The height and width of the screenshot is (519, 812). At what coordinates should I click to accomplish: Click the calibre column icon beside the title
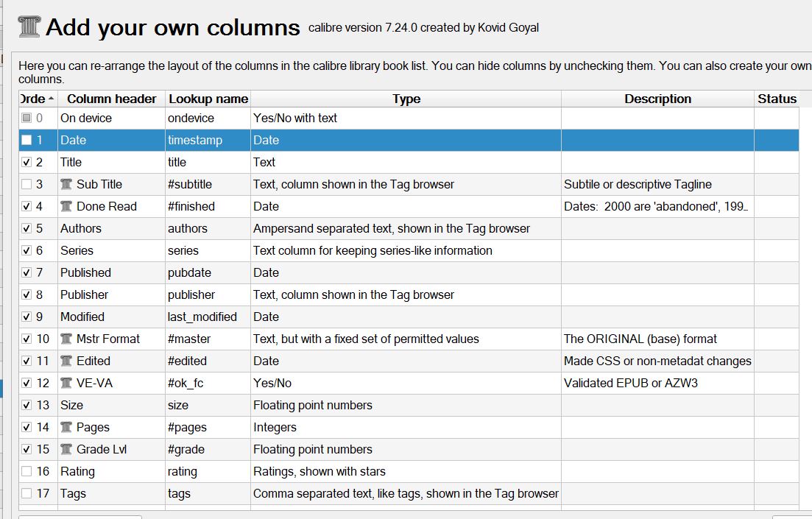coord(29,27)
